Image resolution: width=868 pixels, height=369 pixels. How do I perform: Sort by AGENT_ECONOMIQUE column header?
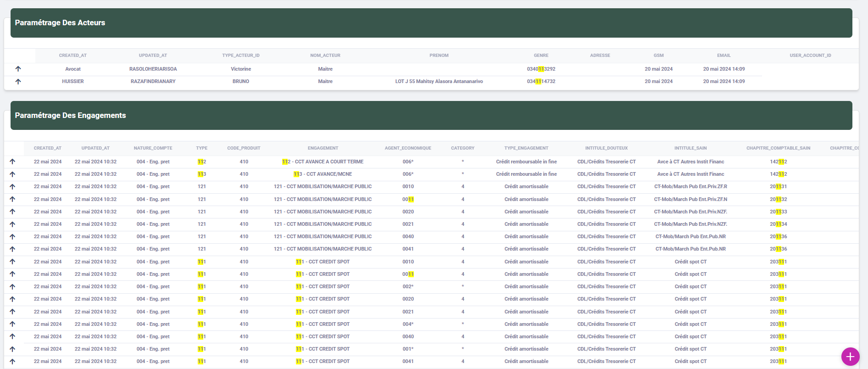(x=407, y=148)
